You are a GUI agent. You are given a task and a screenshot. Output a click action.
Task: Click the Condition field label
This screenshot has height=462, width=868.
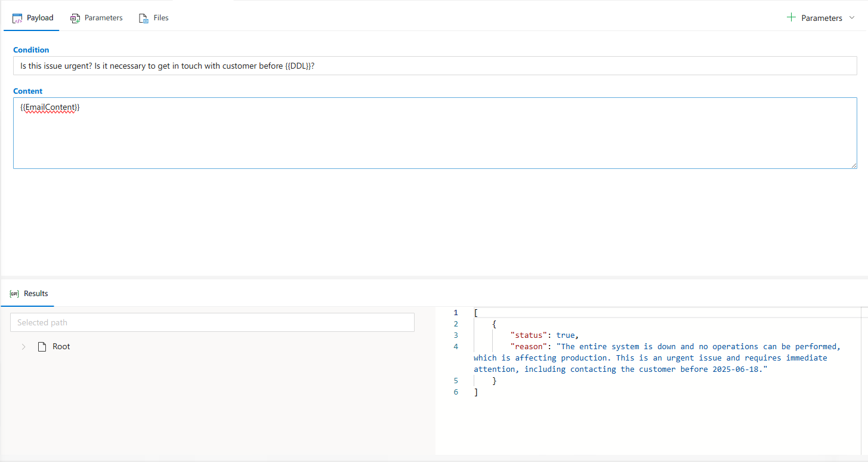point(31,50)
